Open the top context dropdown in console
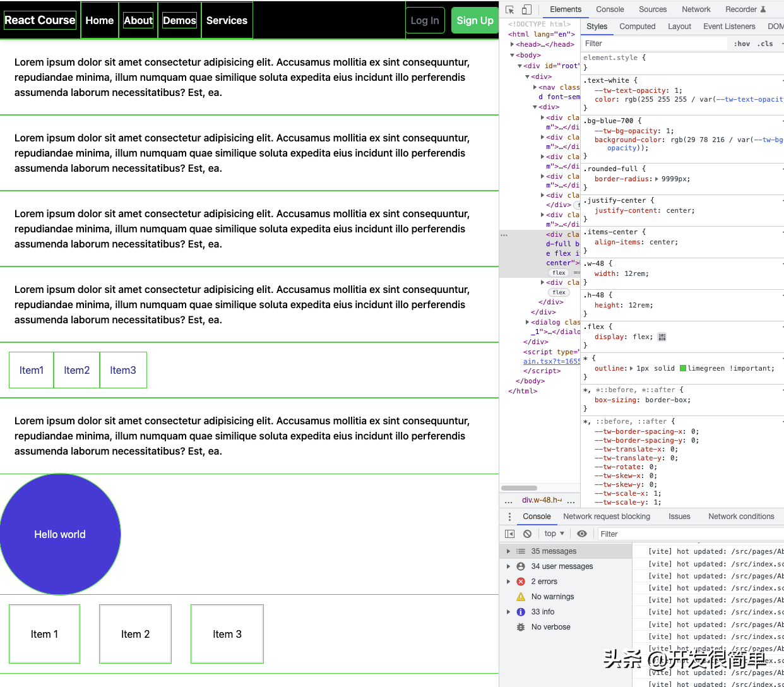The image size is (784, 687). point(554,534)
